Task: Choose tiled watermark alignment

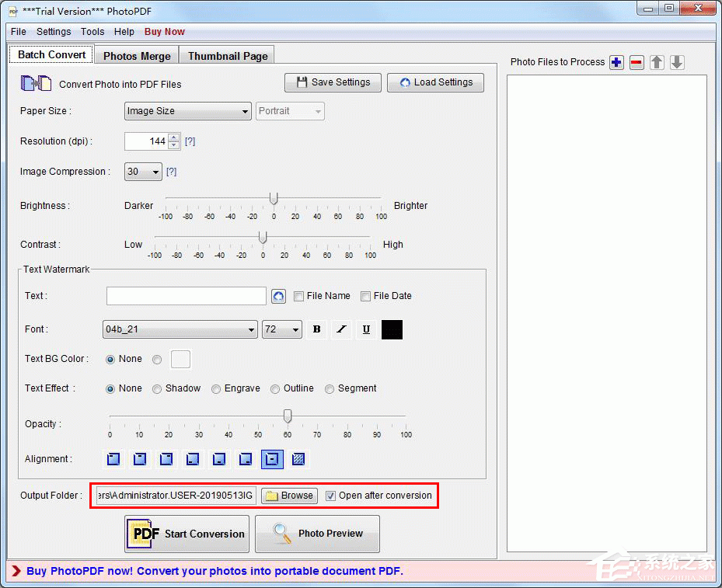Action: click(x=298, y=459)
